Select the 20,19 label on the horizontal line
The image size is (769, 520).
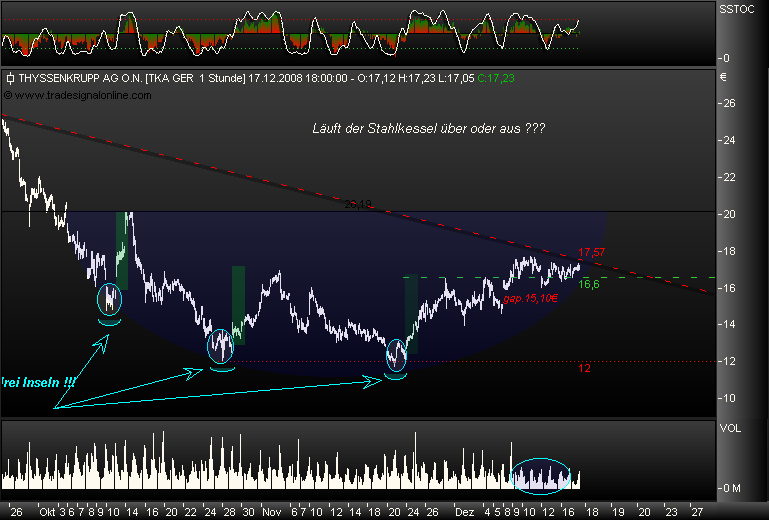(358, 204)
